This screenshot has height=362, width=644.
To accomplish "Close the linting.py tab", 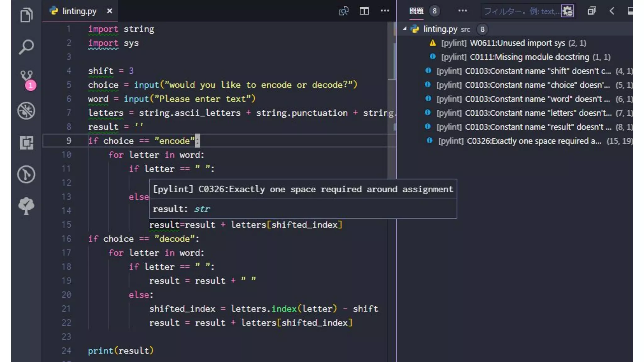I will click(x=109, y=11).
